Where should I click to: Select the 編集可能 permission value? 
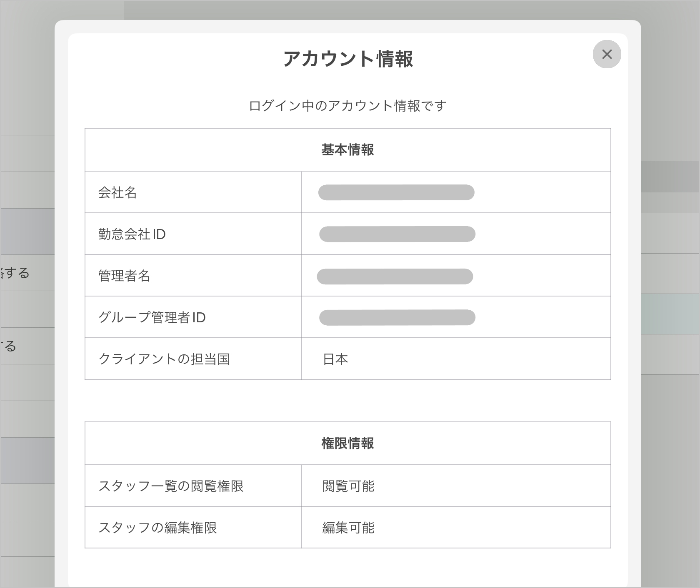point(349,528)
